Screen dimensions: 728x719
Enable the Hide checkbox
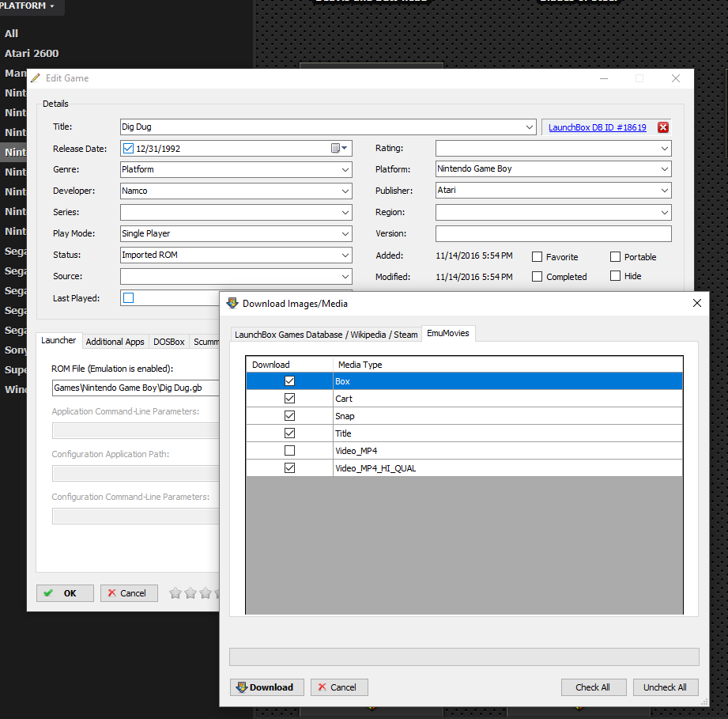click(x=615, y=276)
